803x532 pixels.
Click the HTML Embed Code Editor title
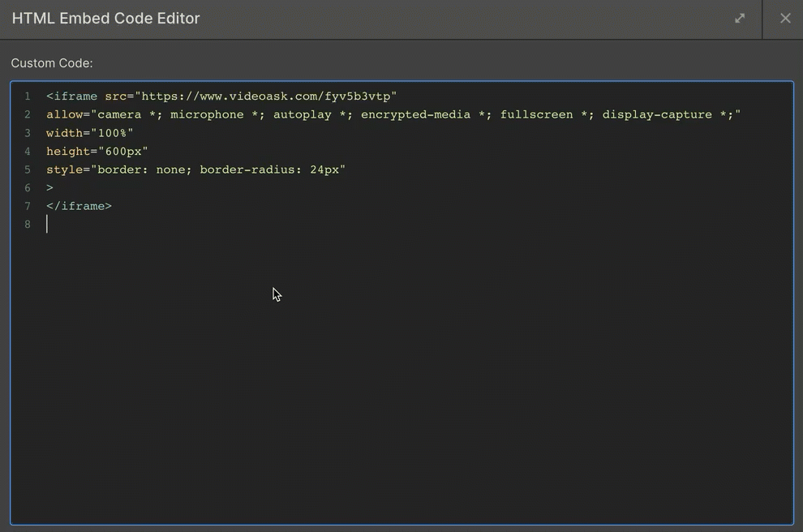(x=105, y=19)
